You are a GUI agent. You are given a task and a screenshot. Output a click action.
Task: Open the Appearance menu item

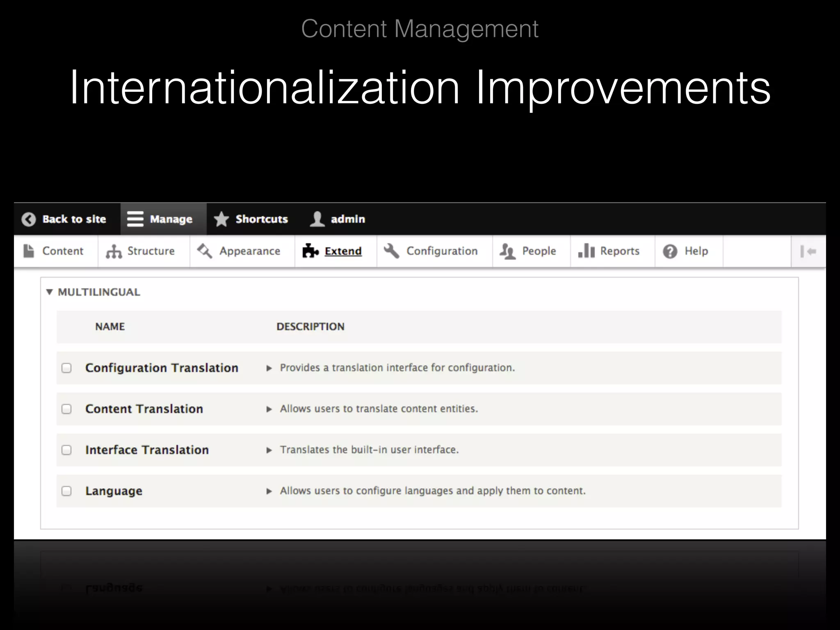click(242, 251)
